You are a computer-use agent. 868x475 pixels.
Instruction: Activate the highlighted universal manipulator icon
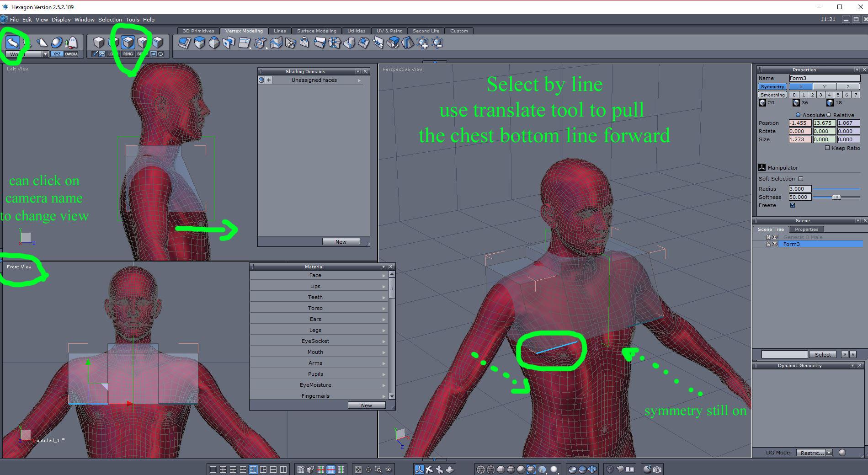point(419,470)
